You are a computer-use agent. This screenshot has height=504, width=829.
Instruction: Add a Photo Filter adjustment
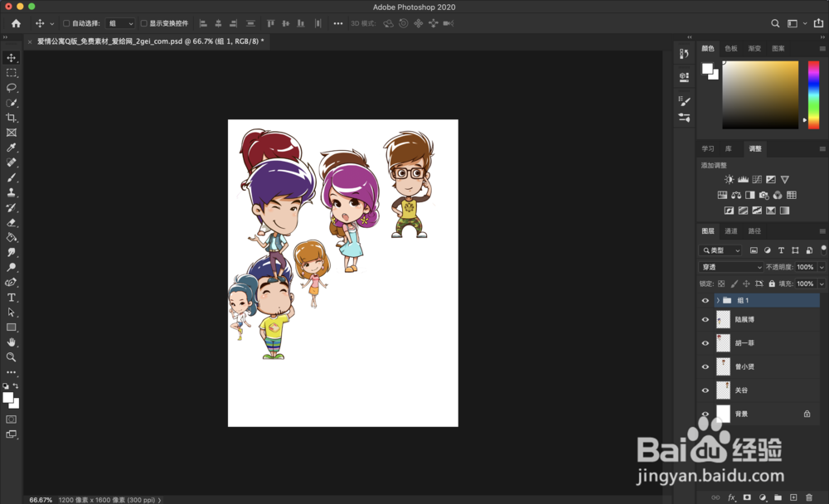point(764,195)
